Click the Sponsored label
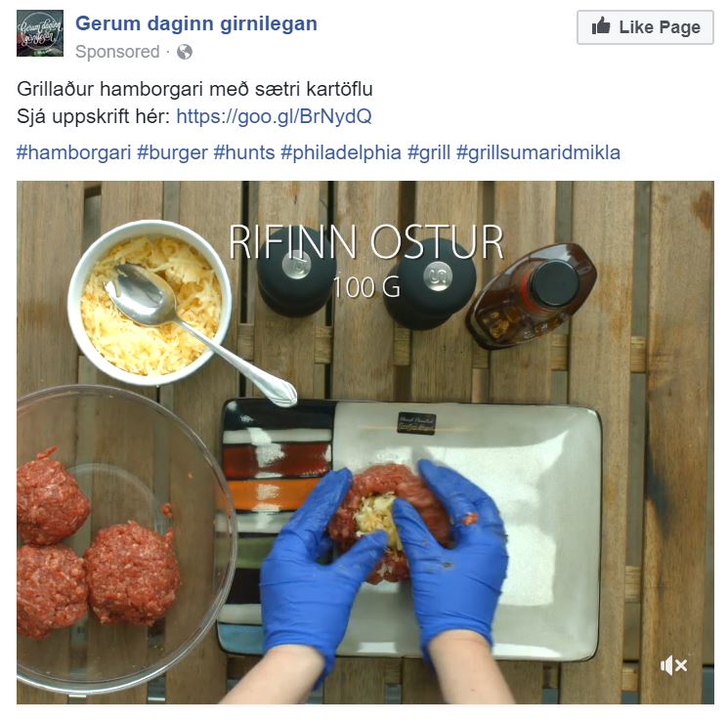The image size is (728, 722). [117, 52]
